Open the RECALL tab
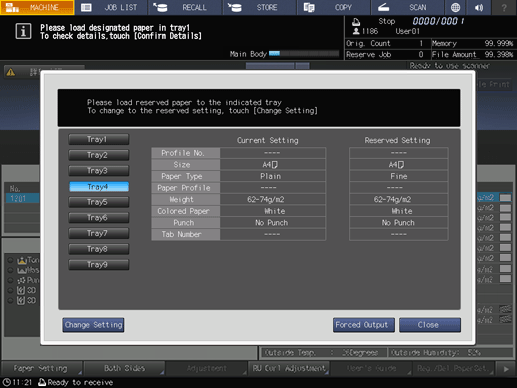This screenshot has width=517, height=388. [185, 7]
